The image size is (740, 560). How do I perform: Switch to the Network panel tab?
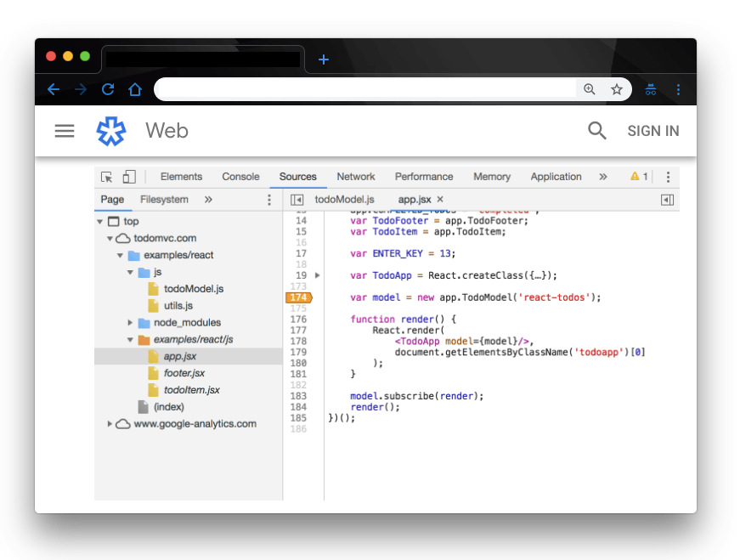(x=356, y=177)
